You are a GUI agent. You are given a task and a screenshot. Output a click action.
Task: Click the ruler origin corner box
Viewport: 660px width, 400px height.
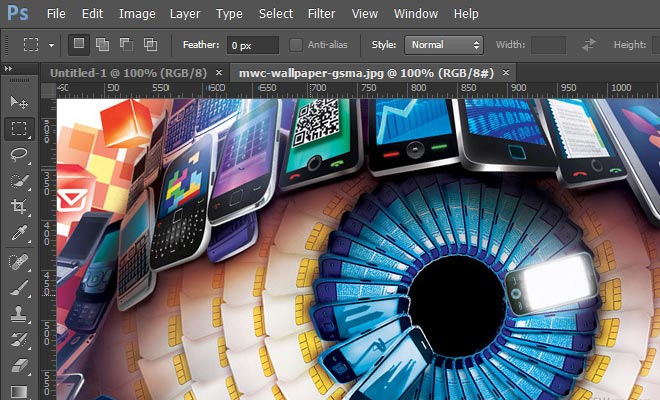coord(48,90)
